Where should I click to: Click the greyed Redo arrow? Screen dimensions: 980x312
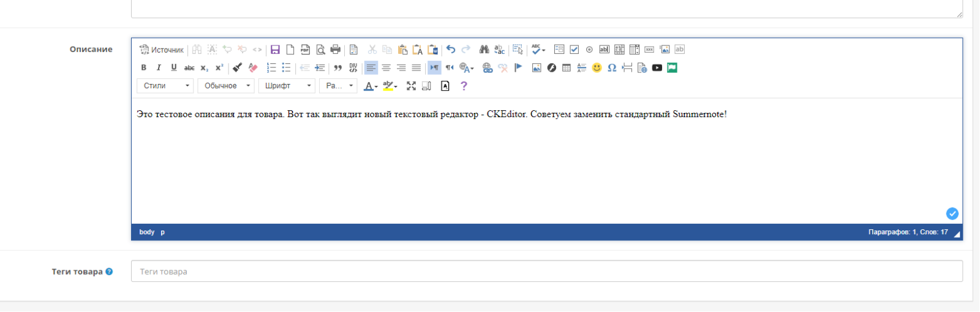pyautogui.click(x=466, y=50)
